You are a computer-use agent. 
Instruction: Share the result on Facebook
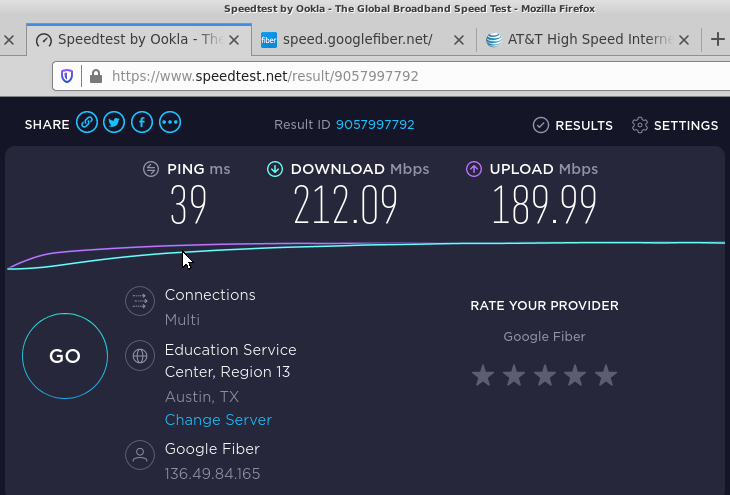pos(142,122)
